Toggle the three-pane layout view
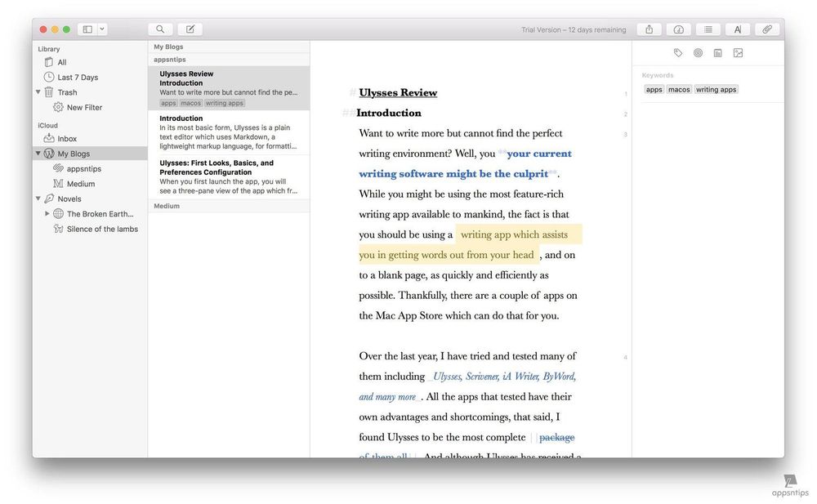This screenshot has height=504, width=817. coord(87,29)
